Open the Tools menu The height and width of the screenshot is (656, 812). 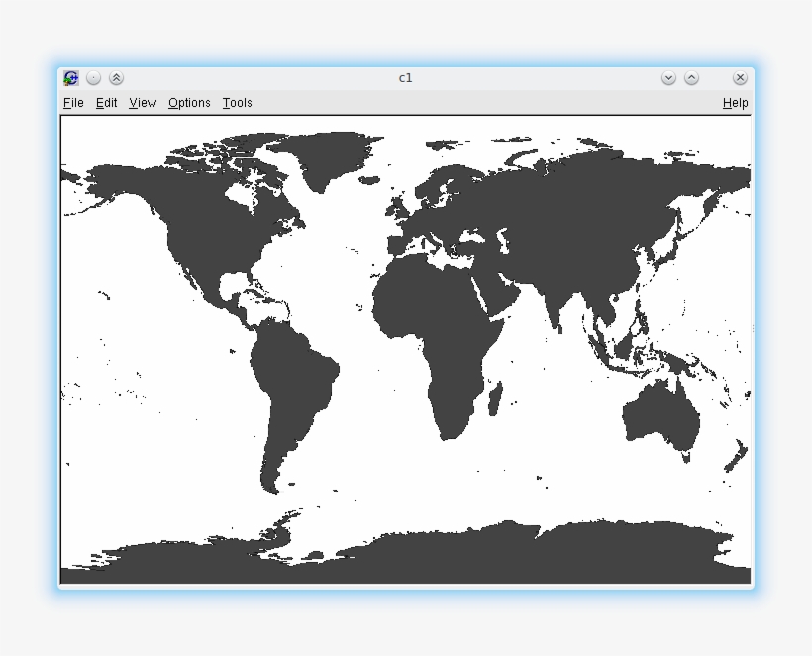(x=236, y=103)
